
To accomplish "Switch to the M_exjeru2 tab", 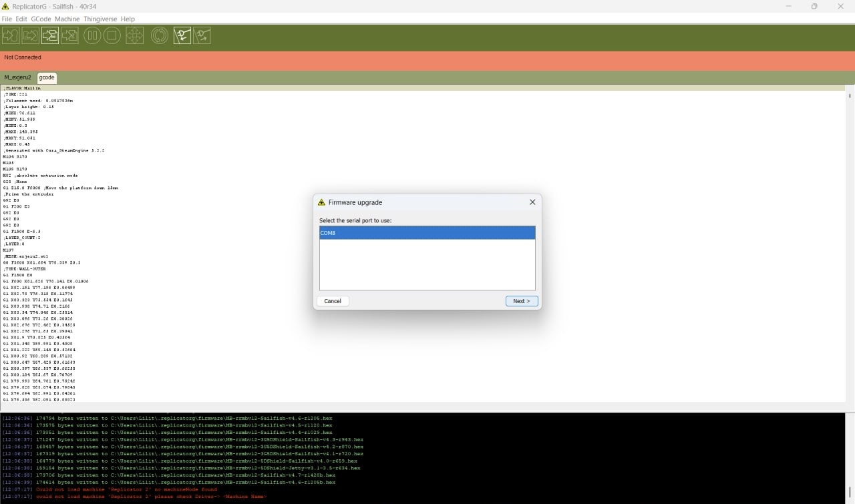I will point(17,77).
